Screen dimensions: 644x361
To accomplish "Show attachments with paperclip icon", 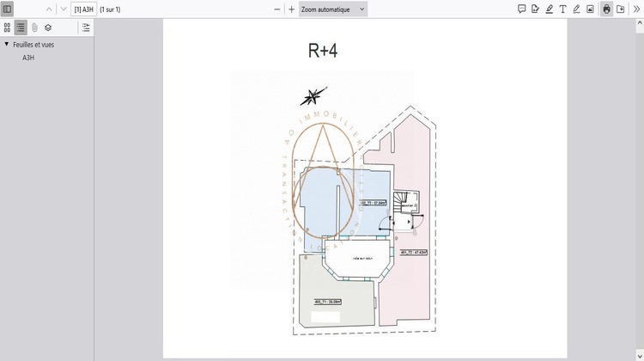I will (34, 28).
